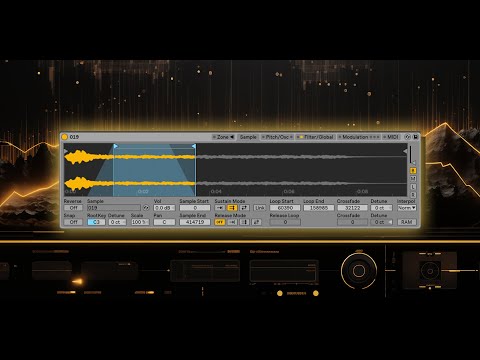Click the sustain Crossfade 32122 field
The width and height of the screenshot is (480, 360).
(x=352, y=208)
